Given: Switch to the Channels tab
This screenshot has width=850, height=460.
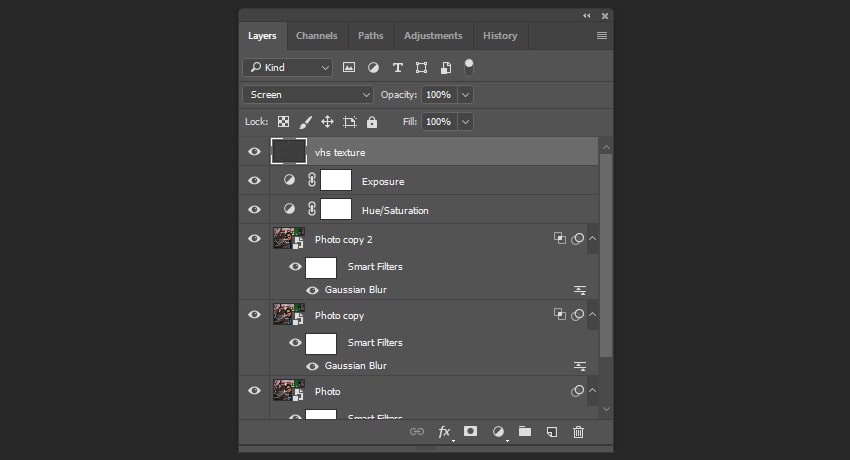Looking at the screenshot, I should click(x=317, y=36).
